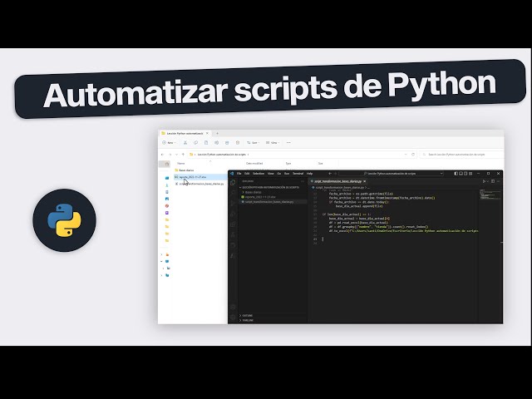
Task: Open the Explorer view in VS Code activity bar
Action: (233, 183)
